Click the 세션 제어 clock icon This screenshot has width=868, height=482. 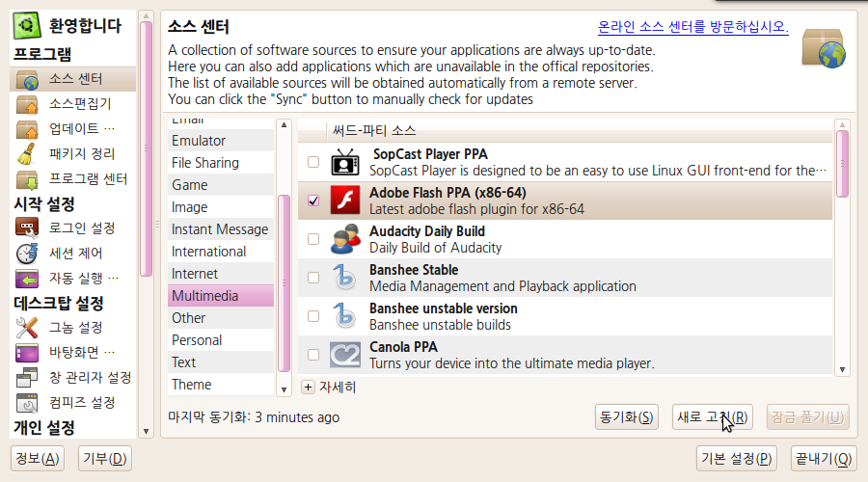[27, 253]
